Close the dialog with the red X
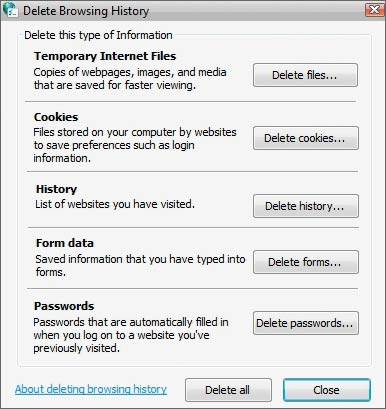 [374, 10]
